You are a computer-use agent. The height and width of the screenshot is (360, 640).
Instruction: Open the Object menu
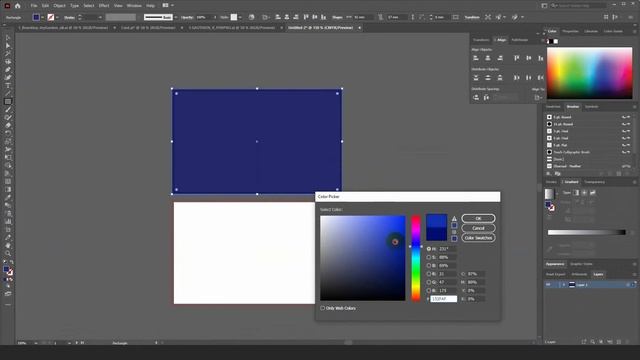tap(59, 6)
